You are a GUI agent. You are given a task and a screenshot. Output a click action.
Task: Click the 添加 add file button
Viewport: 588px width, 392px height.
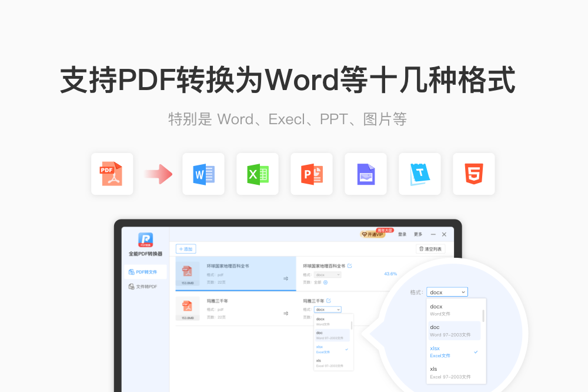click(186, 249)
